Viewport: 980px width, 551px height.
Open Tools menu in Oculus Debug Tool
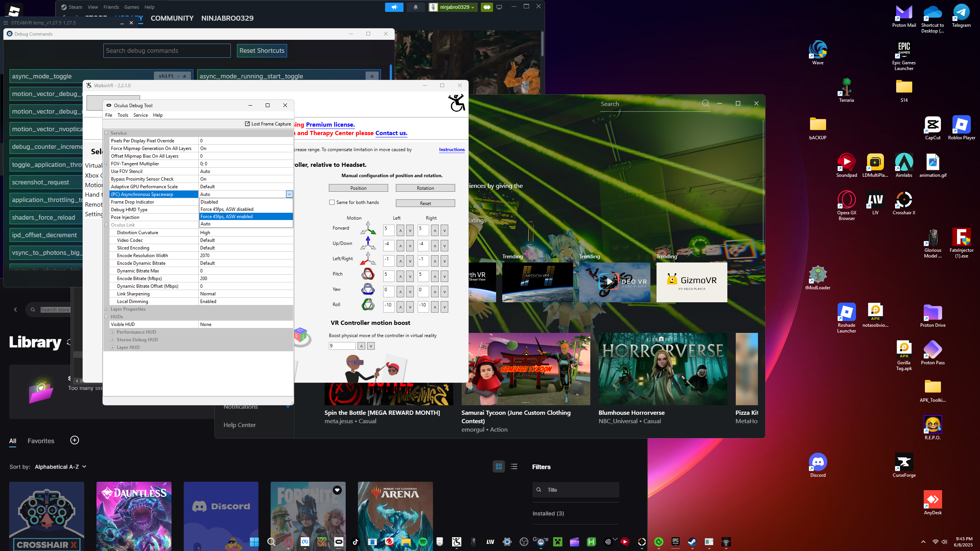pos(122,115)
